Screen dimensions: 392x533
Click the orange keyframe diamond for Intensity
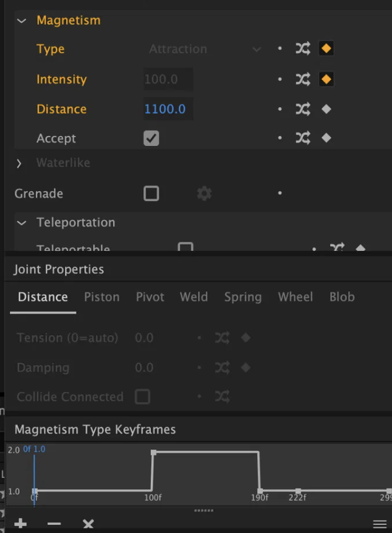(326, 79)
